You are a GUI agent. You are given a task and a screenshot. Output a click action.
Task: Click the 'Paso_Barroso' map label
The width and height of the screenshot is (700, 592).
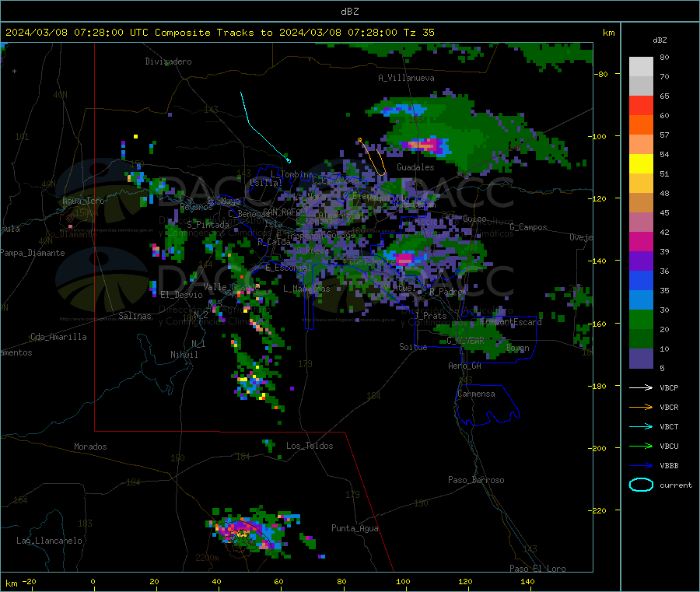coord(476,481)
